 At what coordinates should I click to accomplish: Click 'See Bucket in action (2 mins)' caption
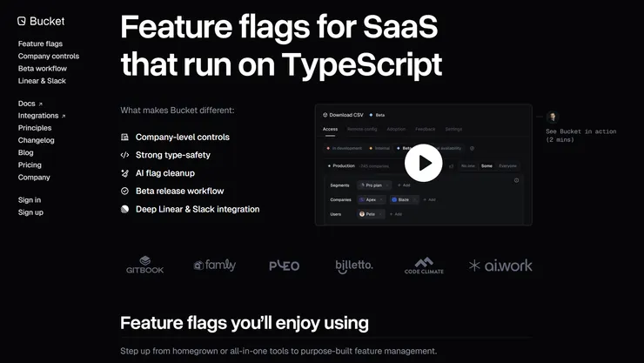pyautogui.click(x=580, y=136)
